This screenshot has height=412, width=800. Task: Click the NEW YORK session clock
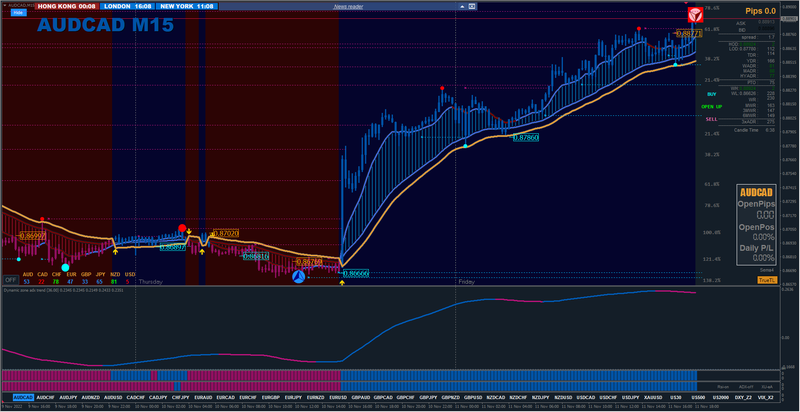[187, 7]
